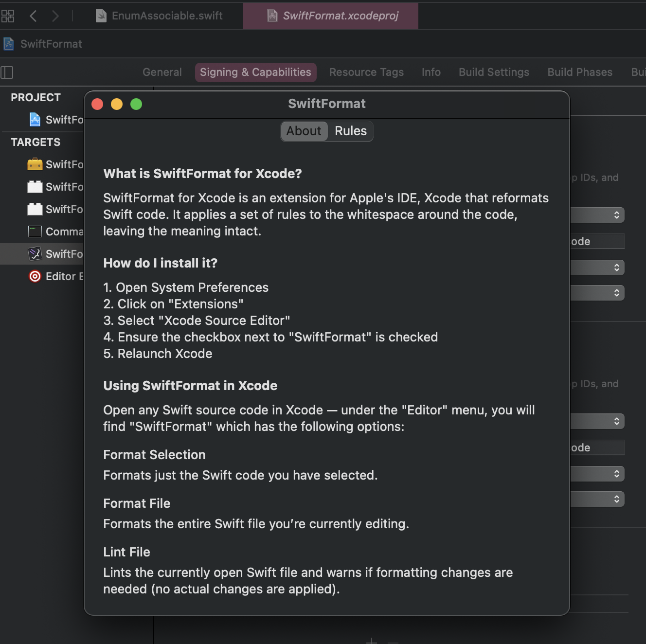Click the 'What is SwiftFormat for Xcode?' heading
The width and height of the screenshot is (646, 644).
pyautogui.click(x=202, y=174)
